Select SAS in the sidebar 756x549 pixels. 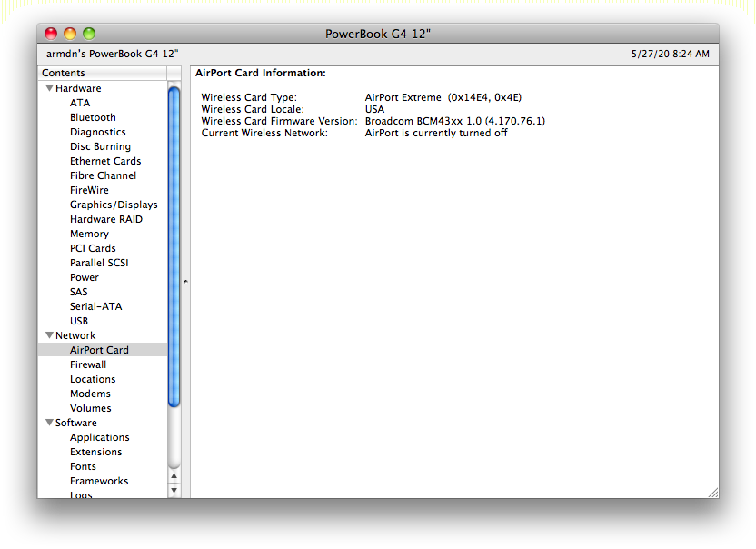point(78,292)
